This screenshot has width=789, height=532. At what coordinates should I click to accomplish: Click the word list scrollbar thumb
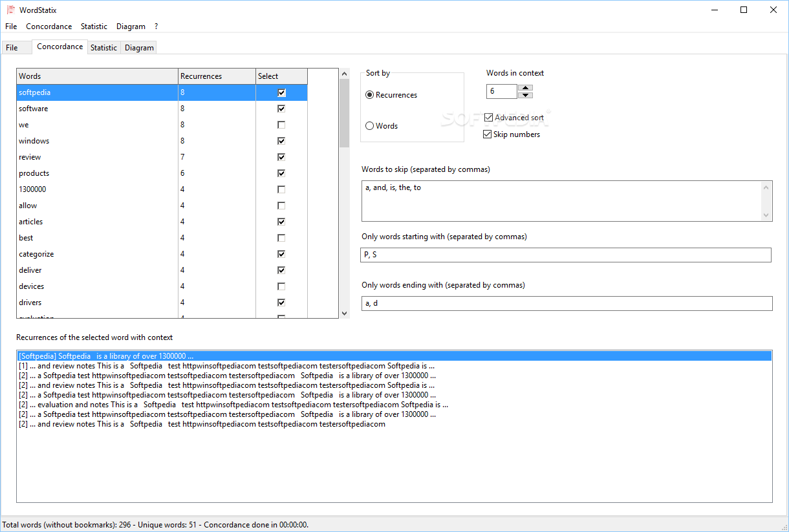coord(344,113)
